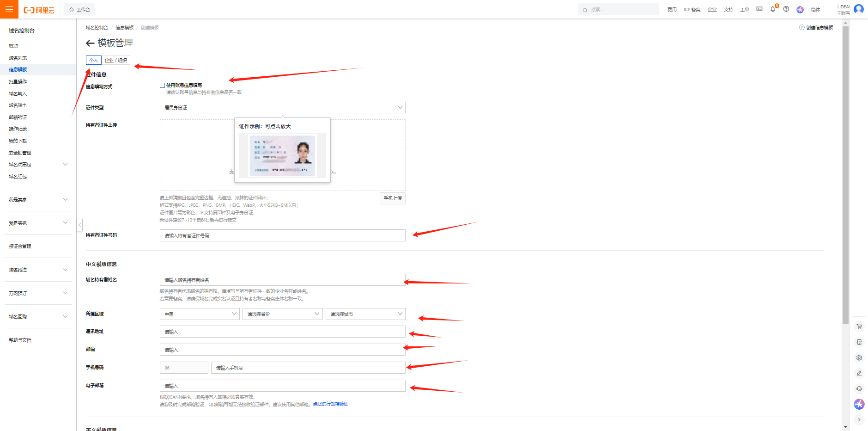
Task: Open the 请选择城市 city dropdown
Action: 365,314
